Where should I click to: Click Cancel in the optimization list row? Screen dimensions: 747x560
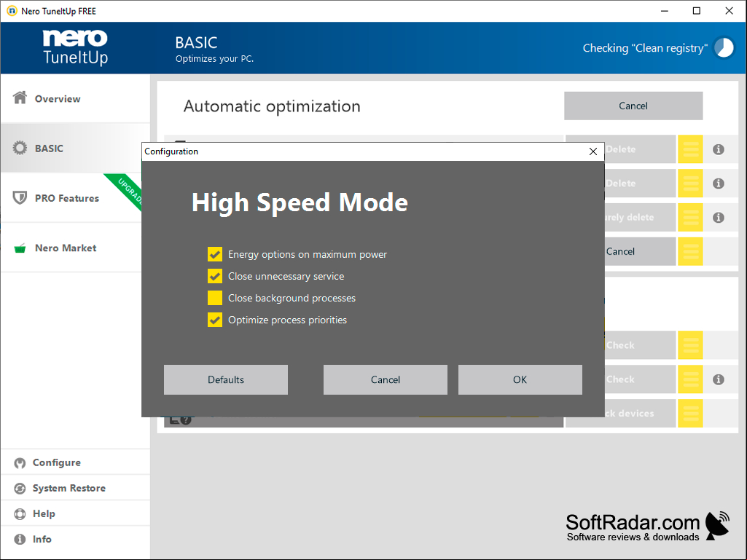coord(640,251)
